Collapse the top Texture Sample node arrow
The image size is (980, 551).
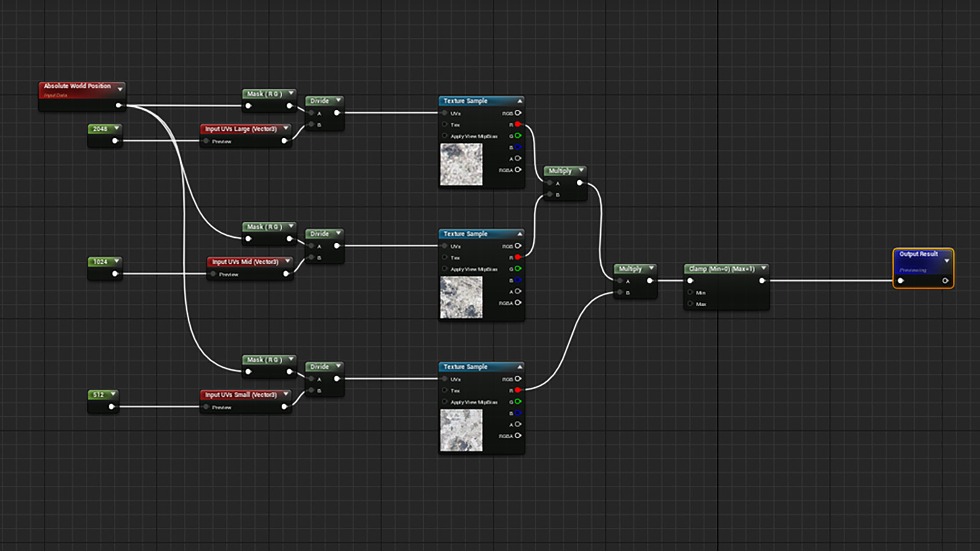coord(520,101)
